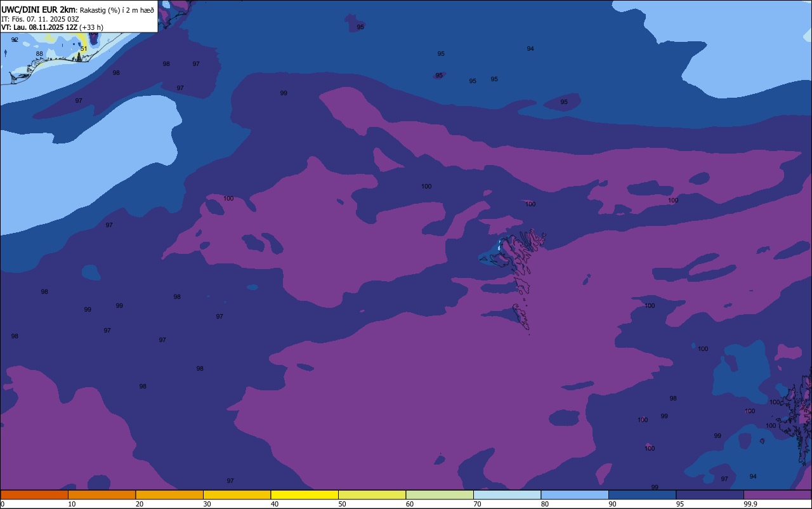This screenshot has width=812, height=509.
Task: Click the '92' humidity value on the map
Action: (x=15, y=39)
